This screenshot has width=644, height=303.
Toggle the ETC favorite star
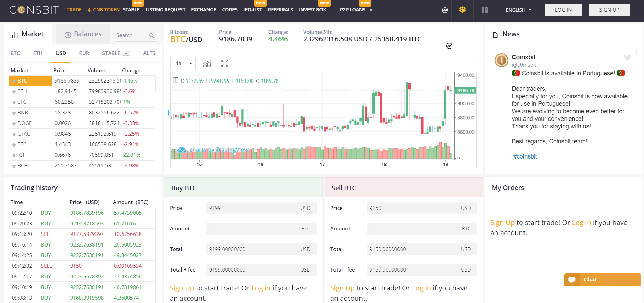tap(14, 145)
